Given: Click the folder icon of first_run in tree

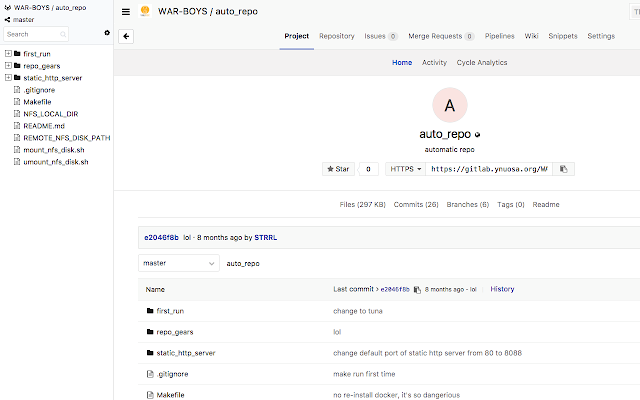Looking at the screenshot, I should point(17,53).
